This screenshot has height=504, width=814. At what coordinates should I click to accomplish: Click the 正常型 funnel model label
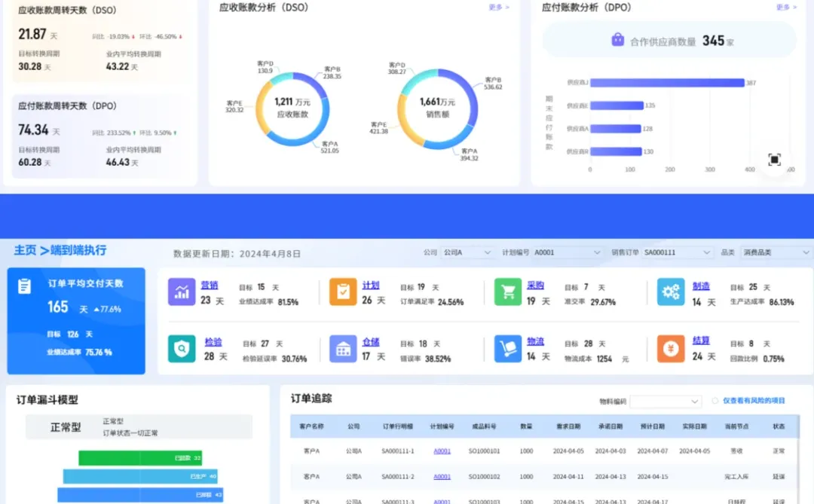(x=66, y=427)
